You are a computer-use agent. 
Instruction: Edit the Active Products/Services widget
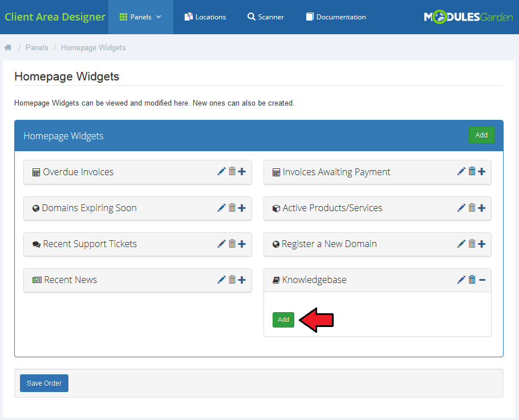tap(461, 208)
